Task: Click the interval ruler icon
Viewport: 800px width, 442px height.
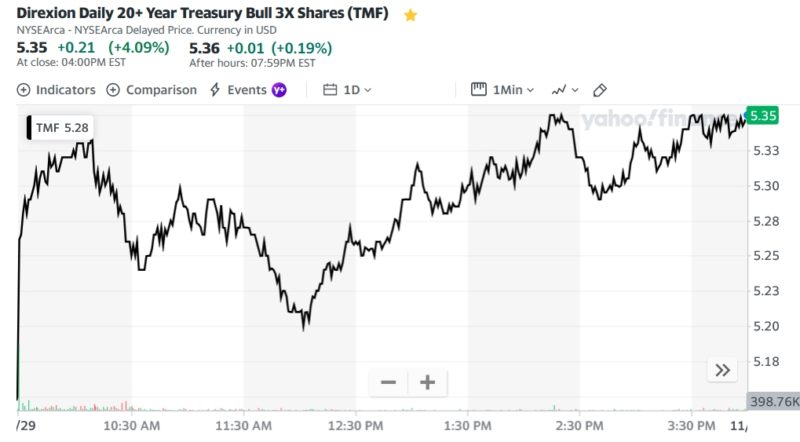Action: pos(478,90)
